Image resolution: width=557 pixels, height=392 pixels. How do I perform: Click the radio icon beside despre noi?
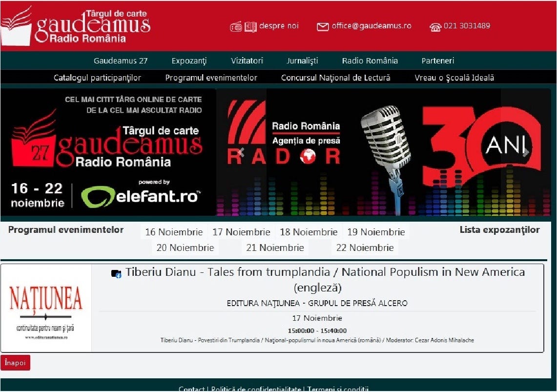click(236, 27)
